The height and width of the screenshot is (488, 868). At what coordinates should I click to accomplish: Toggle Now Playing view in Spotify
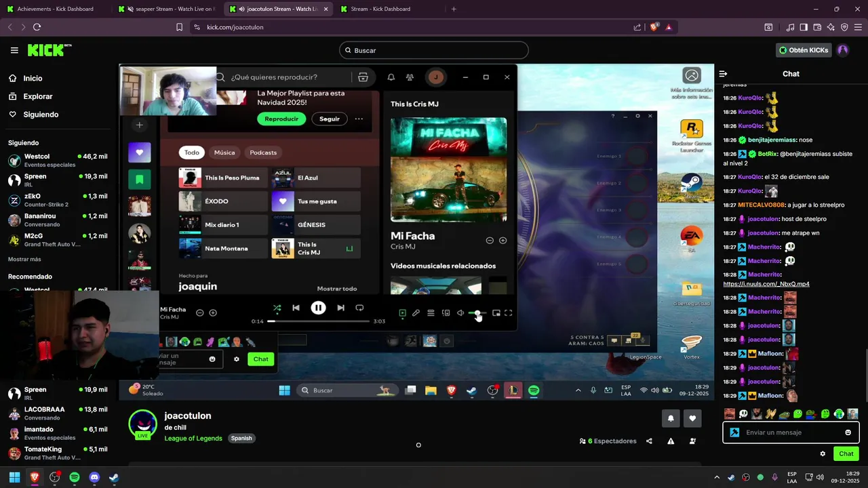coord(402,313)
